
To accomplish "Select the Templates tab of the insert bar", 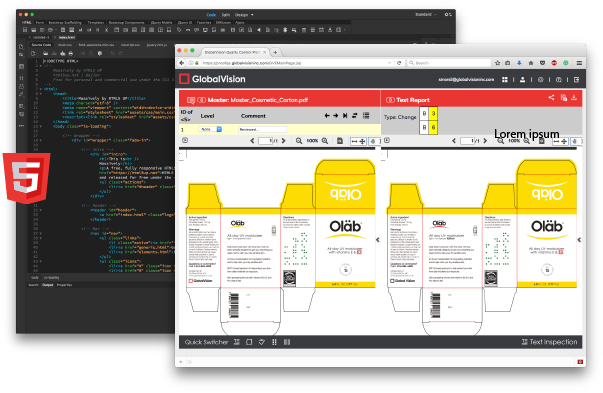I will tap(96, 23).
